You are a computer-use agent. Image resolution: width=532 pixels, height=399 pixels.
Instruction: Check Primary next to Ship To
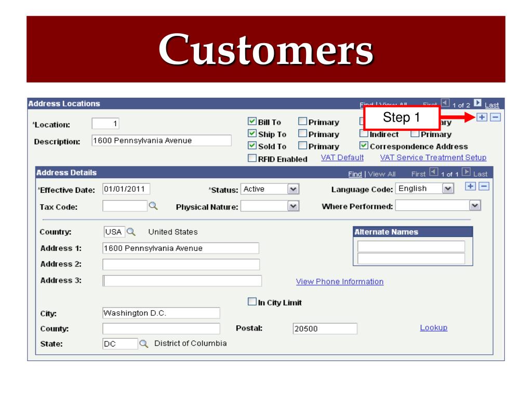coord(302,134)
